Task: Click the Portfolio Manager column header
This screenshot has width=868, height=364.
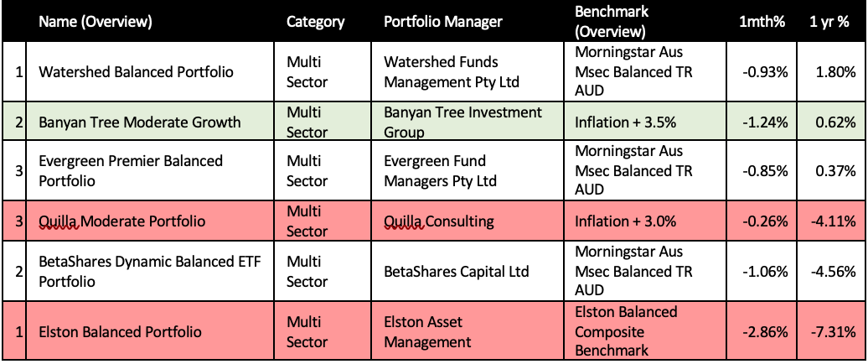Action: 442,23
